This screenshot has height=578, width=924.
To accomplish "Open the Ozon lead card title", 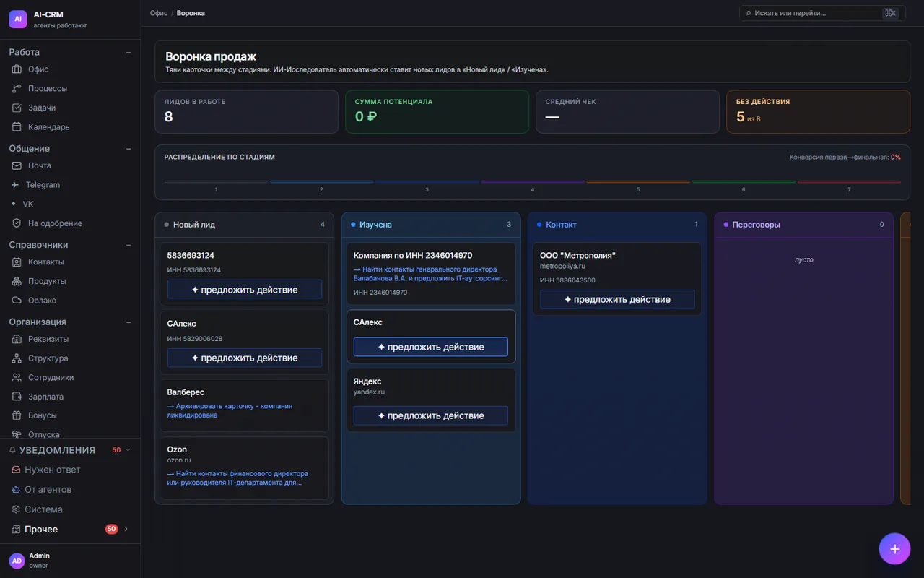I will click(177, 449).
